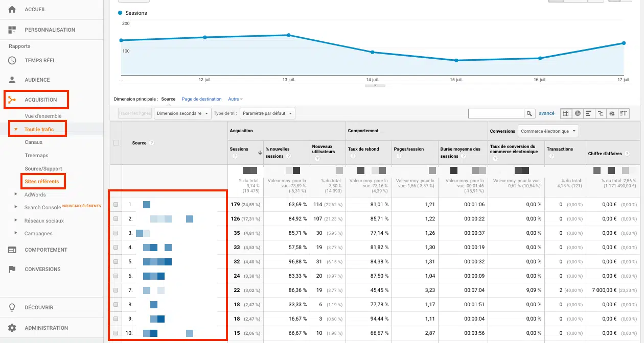This screenshot has width=644, height=343.
Task: Click the 13 juil. data point on chart
Action: (289, 35)
